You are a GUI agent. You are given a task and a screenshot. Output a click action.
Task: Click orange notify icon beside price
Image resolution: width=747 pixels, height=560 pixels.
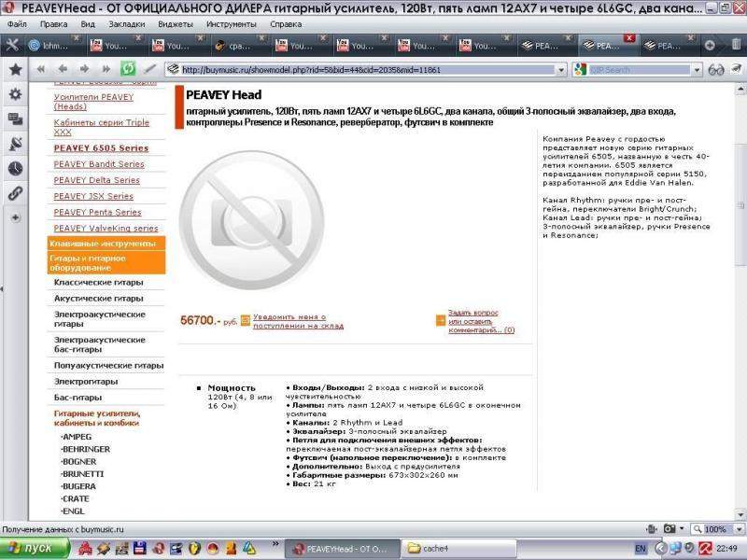coord(246,320)
